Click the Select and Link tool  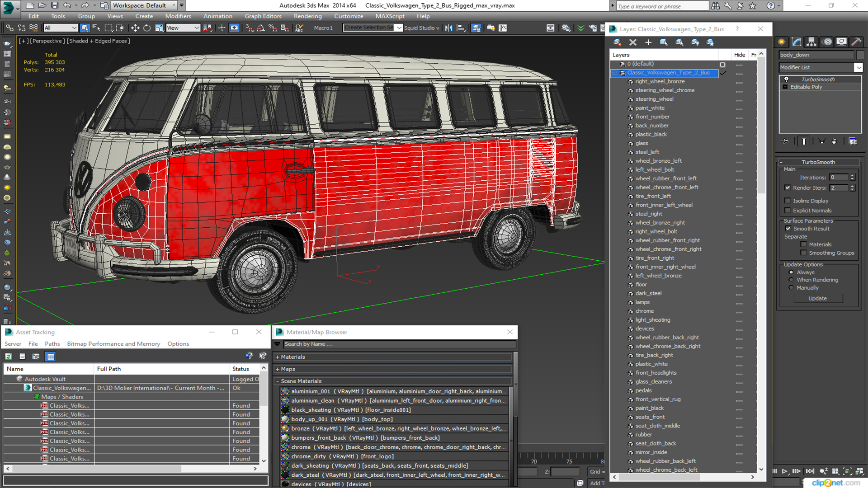(x=9, y=28)
